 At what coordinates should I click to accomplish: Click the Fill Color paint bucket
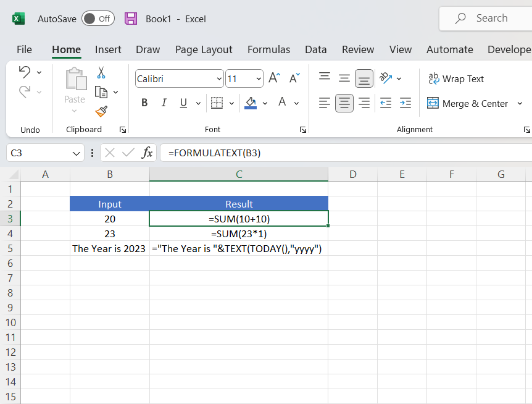pos(251,103)
